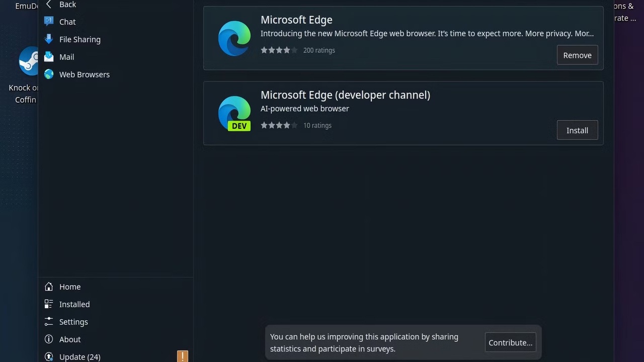Screen dimensions: 644x362
Task: Click the Microsoft Edge app logo
Action: (x=234, y=38)
